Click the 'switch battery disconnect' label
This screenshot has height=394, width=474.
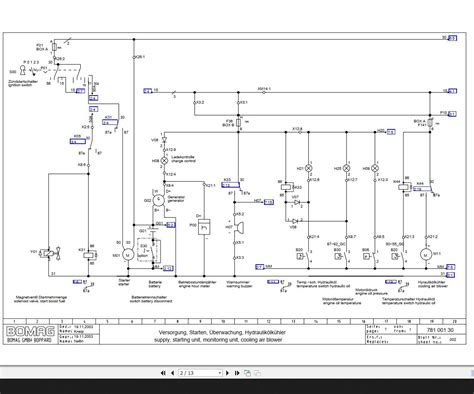(151, 301)
